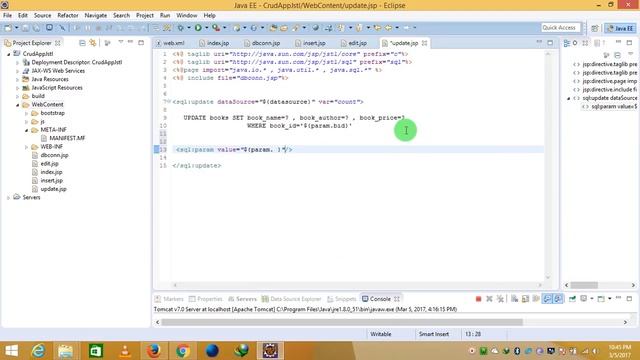
Task: Click the New file toolbar icon
Action: click(8, 28)
